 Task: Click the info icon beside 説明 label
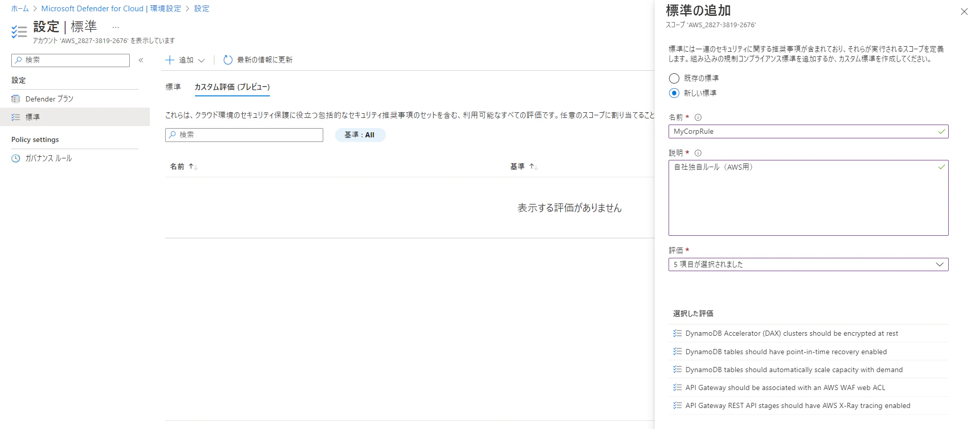click(698, 153)
